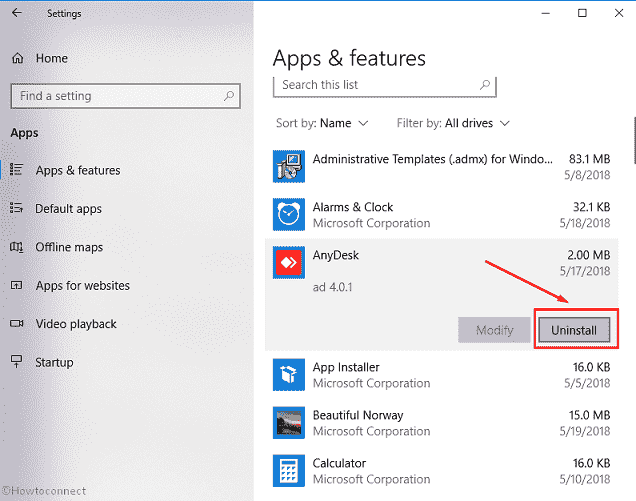636x501 pixels.
Task: Open the Filter by All drives dropdown
Action: coord(453,123)
